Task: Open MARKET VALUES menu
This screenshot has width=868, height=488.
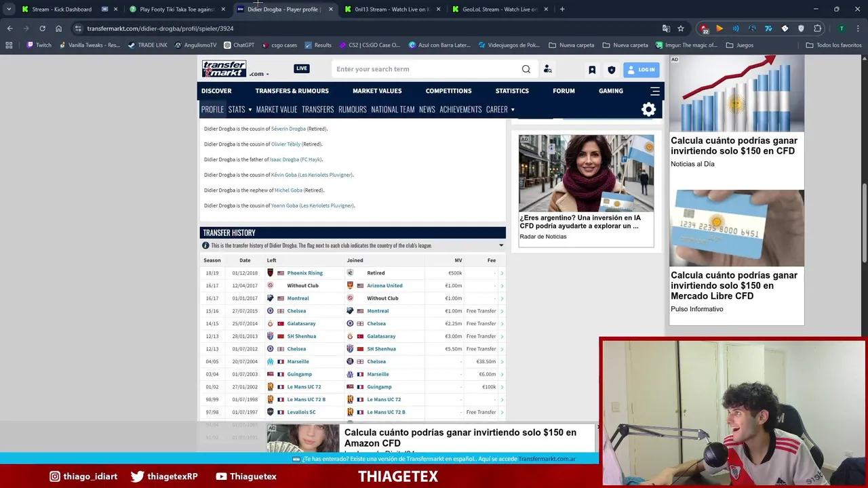Action: 377,91
